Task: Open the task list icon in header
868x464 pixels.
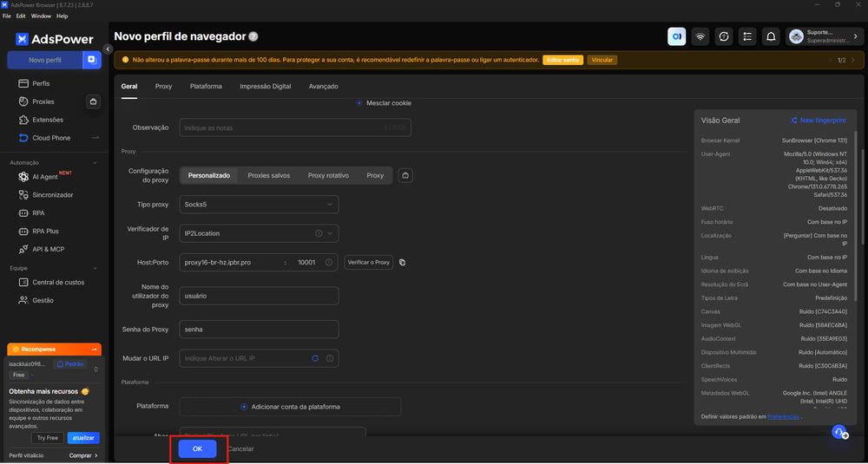Action: click(x=747, y=36)
